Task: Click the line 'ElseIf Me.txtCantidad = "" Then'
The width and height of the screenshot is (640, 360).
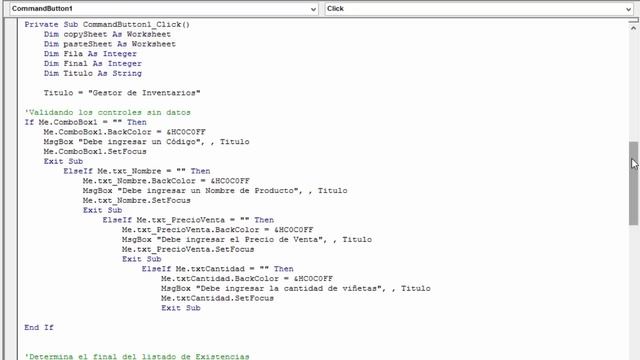Action: point(218,269)
